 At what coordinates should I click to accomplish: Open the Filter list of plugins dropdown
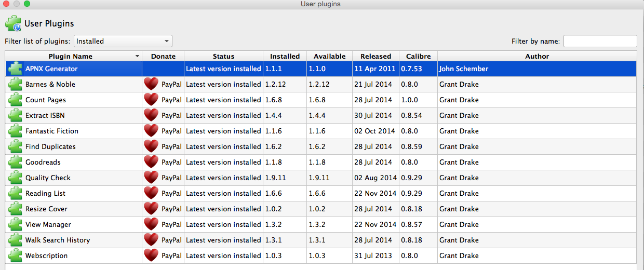pos(123,41)
